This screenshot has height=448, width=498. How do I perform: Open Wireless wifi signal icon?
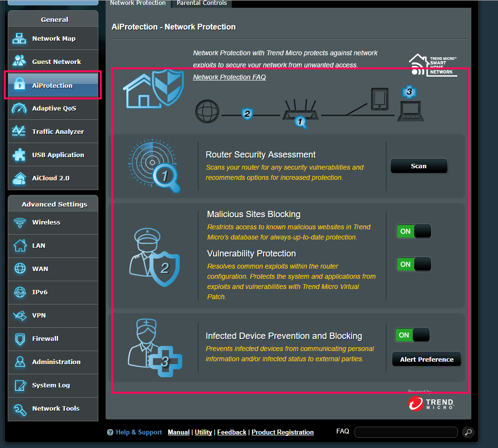click(x=20, y=222)
